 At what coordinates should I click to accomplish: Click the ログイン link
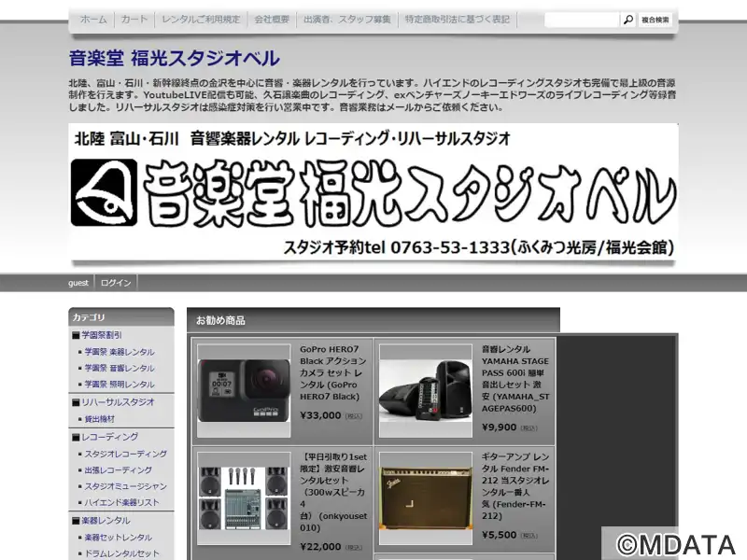pos(116,283)
